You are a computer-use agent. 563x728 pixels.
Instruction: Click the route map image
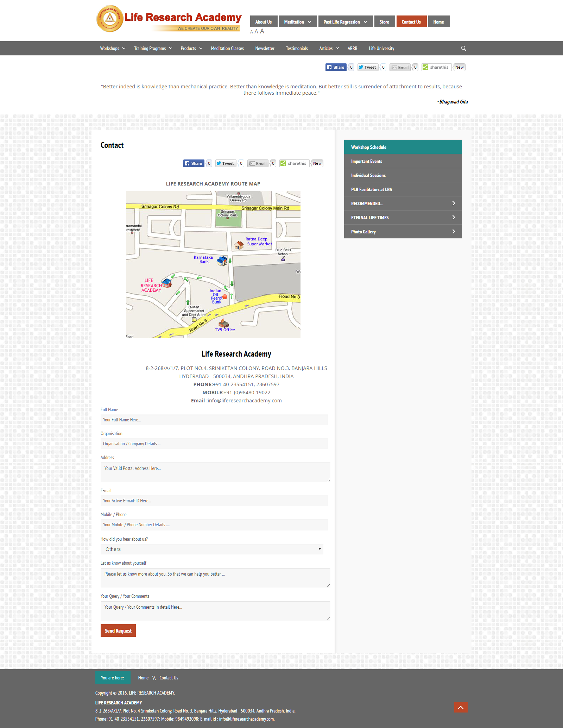click(x=213, y=265)
